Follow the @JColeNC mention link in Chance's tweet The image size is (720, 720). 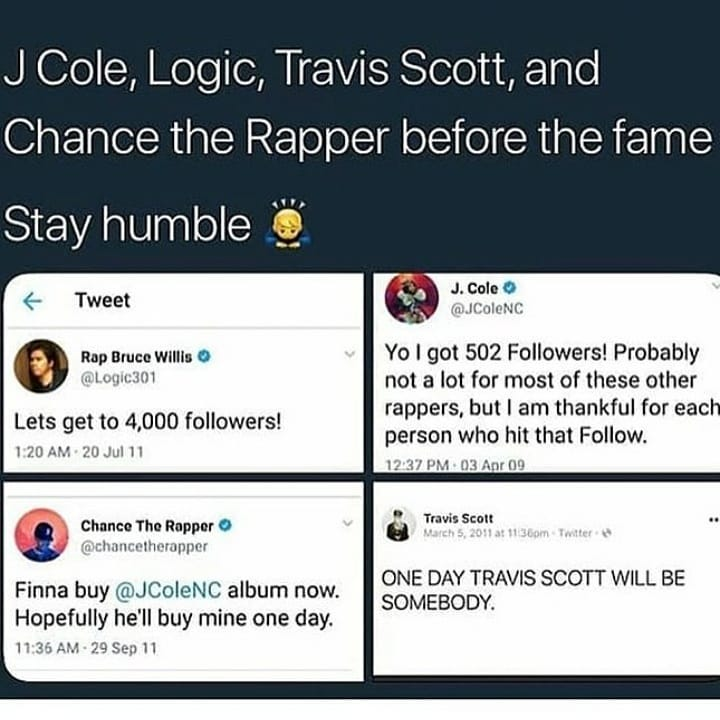pyautogui.click(x=168, y=590)
